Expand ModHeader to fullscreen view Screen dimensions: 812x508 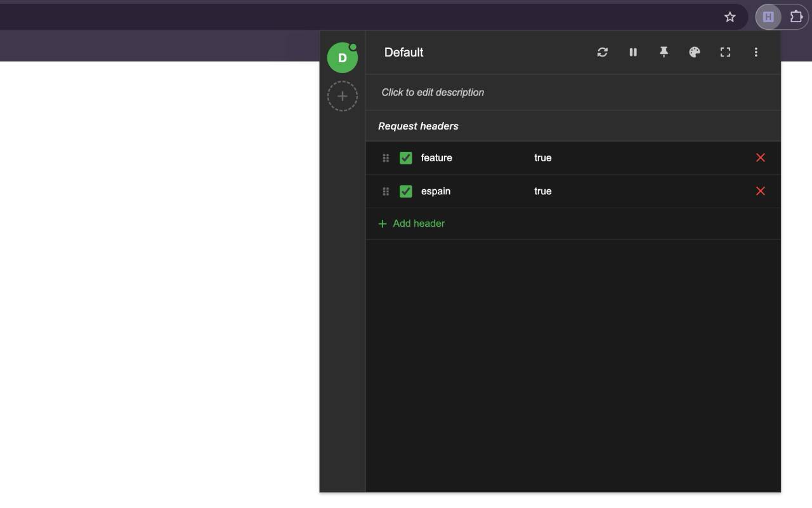click(x=725, y=52)
